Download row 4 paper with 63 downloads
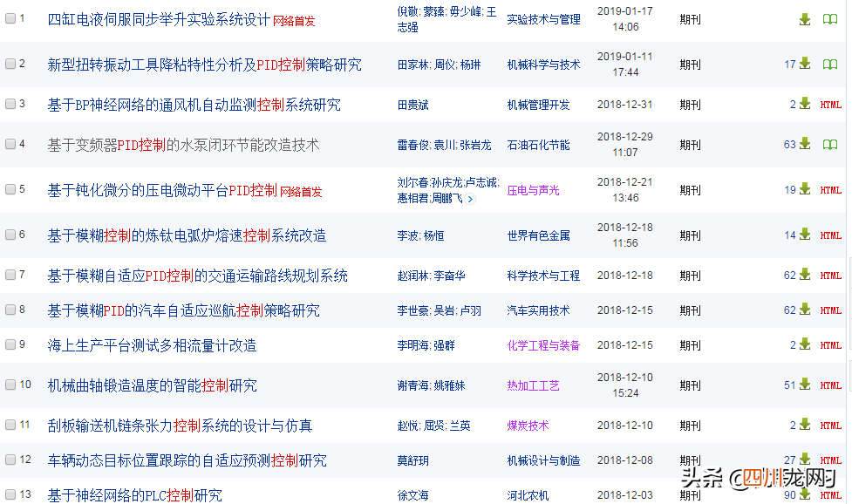Screen dimensions: 852x504 [x=805, y=144]
